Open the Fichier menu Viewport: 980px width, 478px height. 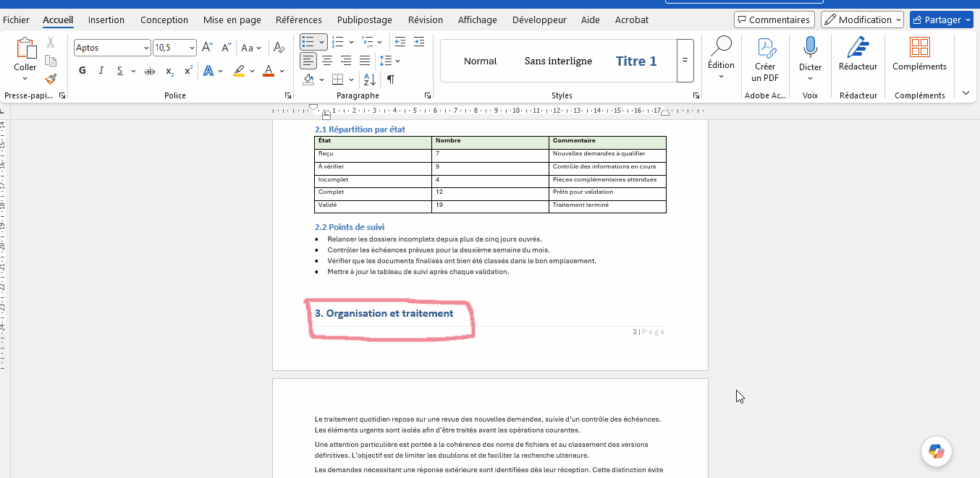(16, 20)
